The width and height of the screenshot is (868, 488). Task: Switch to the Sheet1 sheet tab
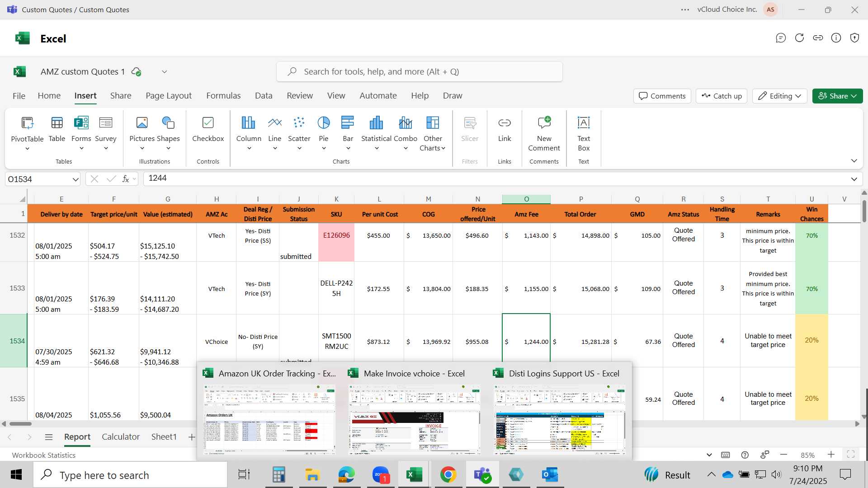coord(164,437)
